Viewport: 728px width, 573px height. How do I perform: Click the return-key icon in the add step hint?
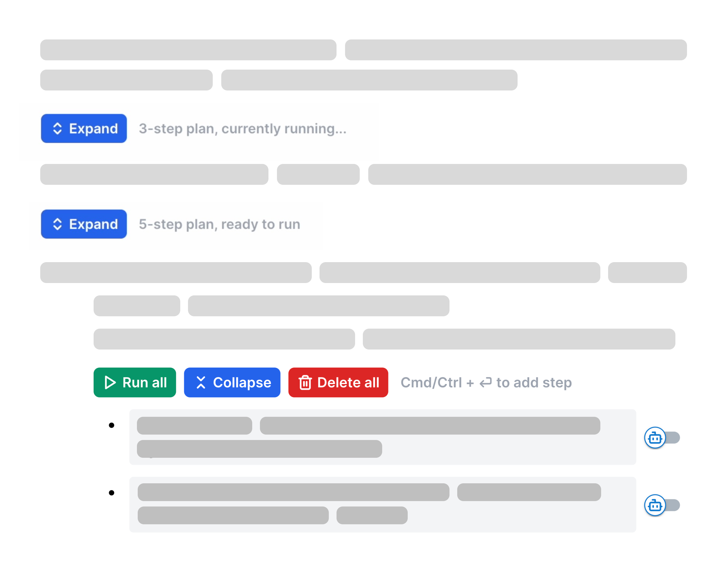click(x=485, y=383)
